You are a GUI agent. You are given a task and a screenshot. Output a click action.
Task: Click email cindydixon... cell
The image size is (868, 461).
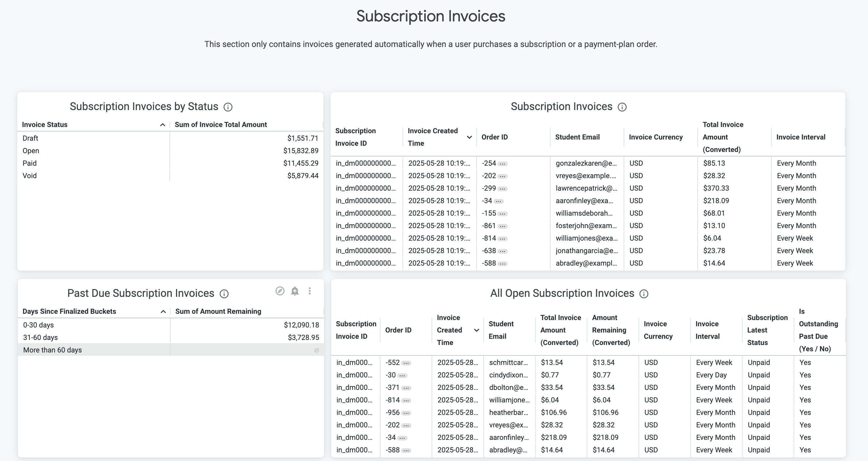(509, 375)
